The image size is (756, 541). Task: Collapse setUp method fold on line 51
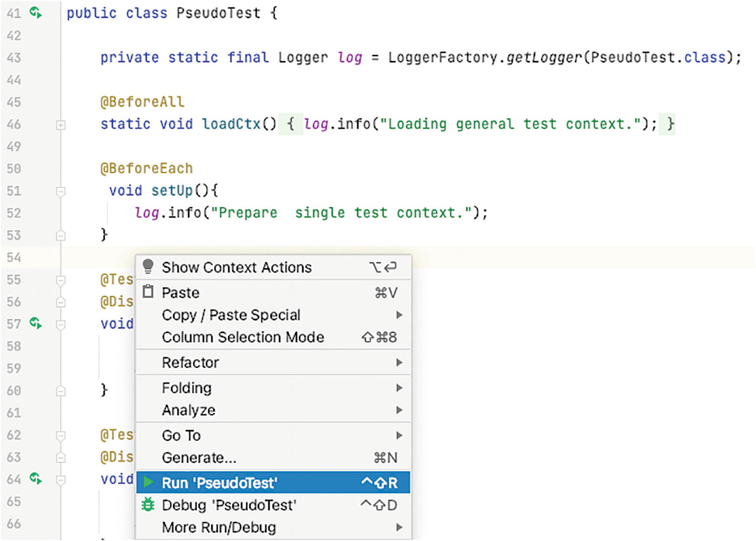(x=60, y=191)
